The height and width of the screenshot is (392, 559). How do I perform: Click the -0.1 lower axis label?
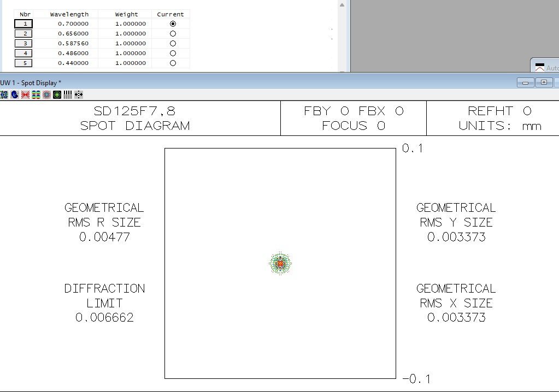tap(416, 379)
